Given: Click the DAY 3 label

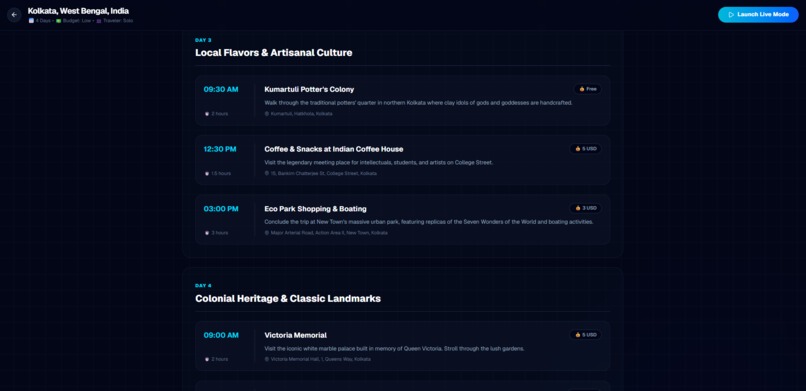Looking at the screenshot, I should pyautogui.click(x=203, y=40).
